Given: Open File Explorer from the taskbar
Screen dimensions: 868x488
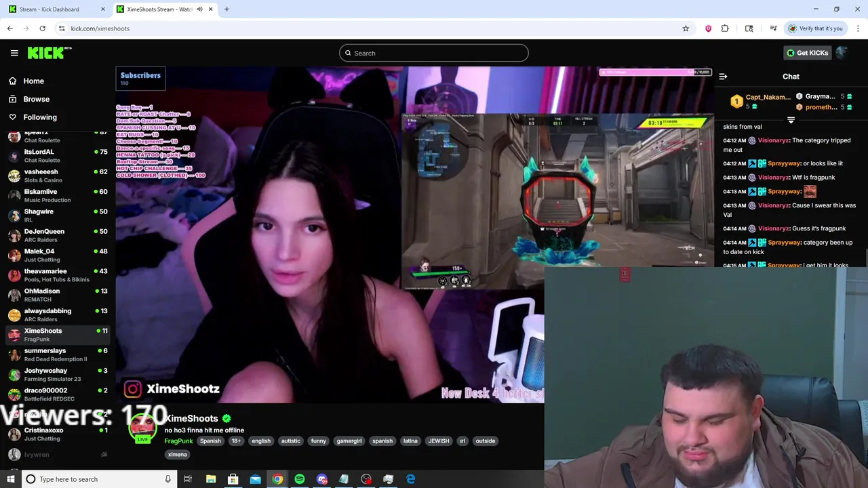Looking at the screenshot, I should pyautogui.click(x=211, y=479).
